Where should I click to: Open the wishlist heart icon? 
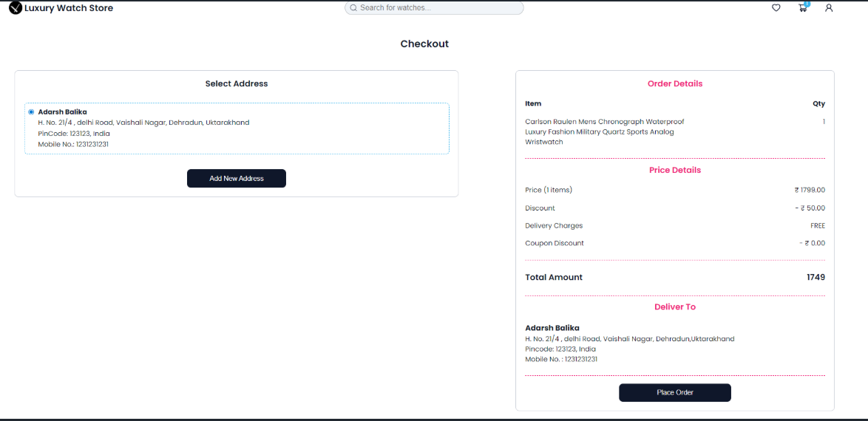click(776, 8)
